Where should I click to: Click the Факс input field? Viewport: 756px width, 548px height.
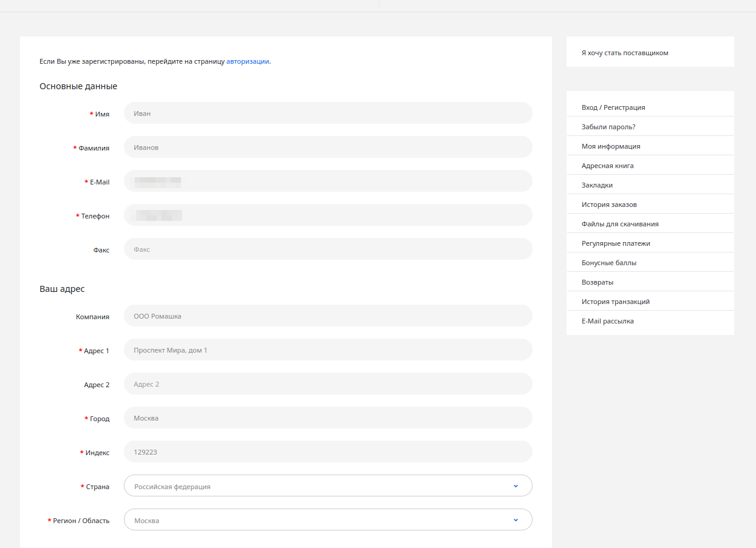[x=328, y=249]
